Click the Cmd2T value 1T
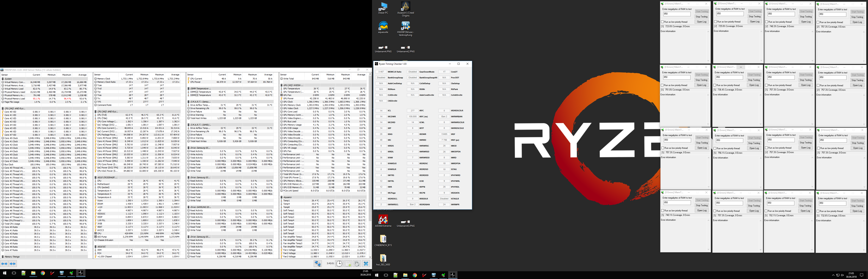The image size is (868, 279). pos(444,72)
